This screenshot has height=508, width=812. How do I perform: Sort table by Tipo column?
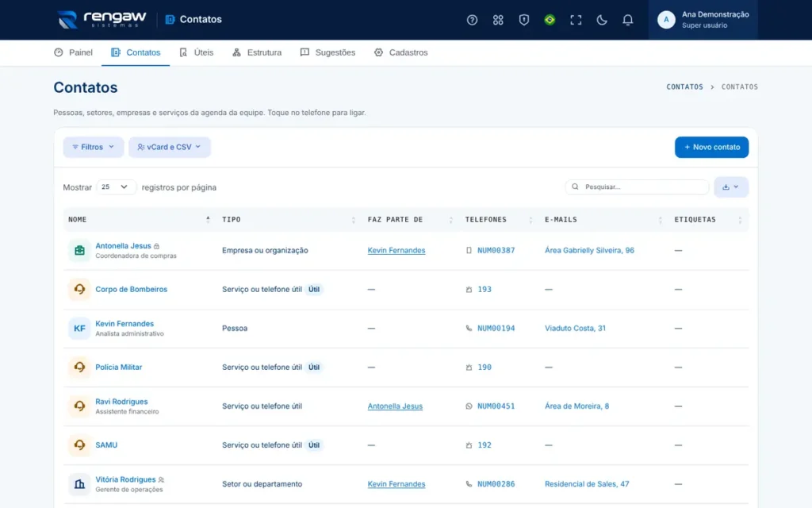tap(289, 220)
